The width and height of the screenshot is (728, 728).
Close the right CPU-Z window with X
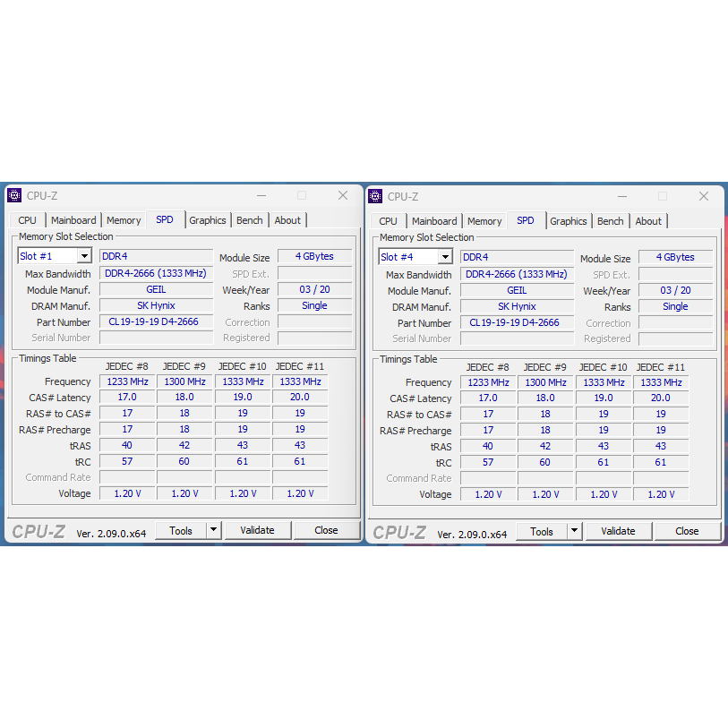704,196
